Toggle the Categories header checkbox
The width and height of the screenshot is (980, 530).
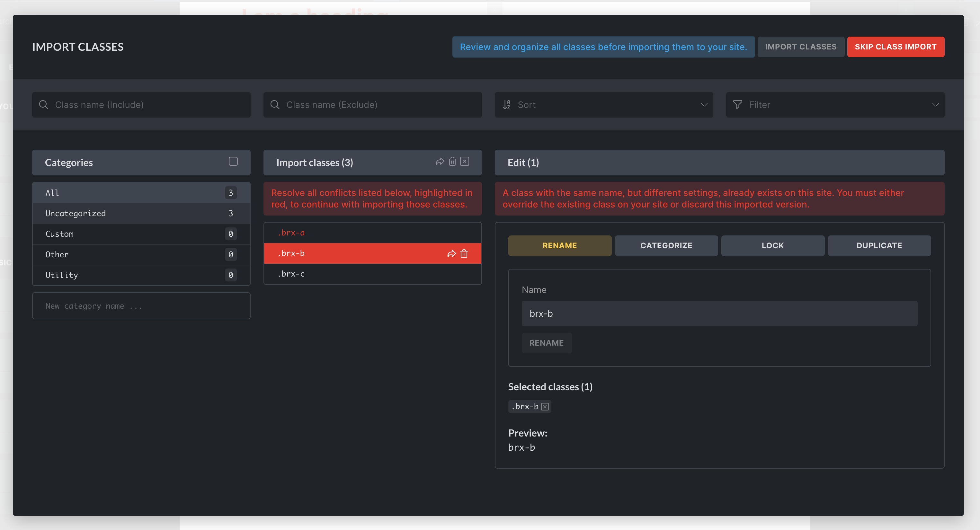click(x=233, y=162)
